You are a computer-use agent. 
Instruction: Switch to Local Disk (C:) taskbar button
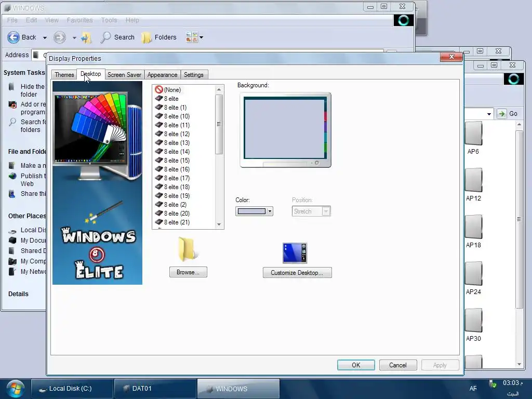pos(72,389)
